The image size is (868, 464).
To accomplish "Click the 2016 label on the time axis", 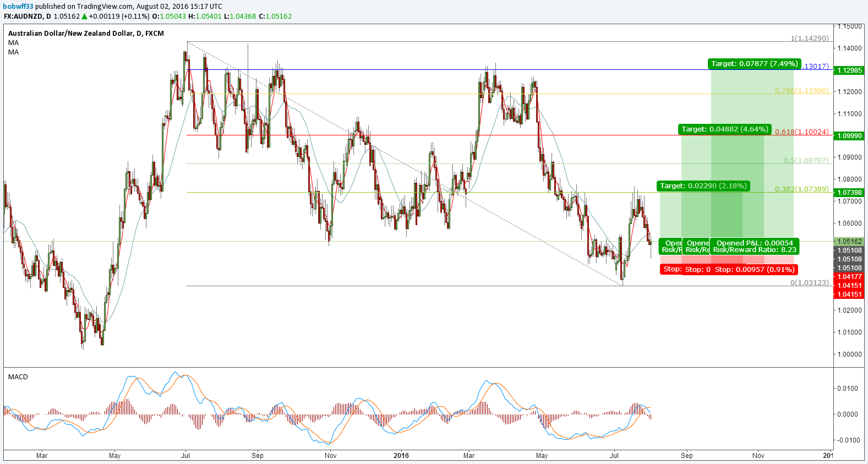I will pyautogui.click(x=401, y=456).
